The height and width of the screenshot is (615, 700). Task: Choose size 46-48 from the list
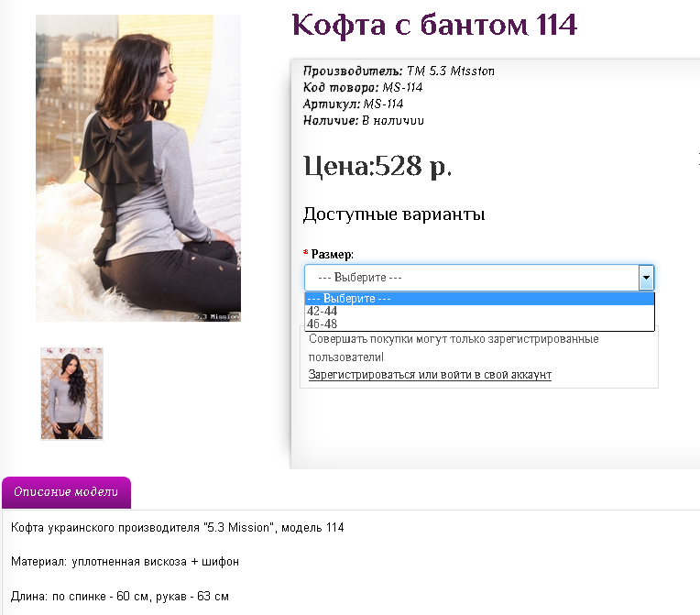tap(479, 324)
